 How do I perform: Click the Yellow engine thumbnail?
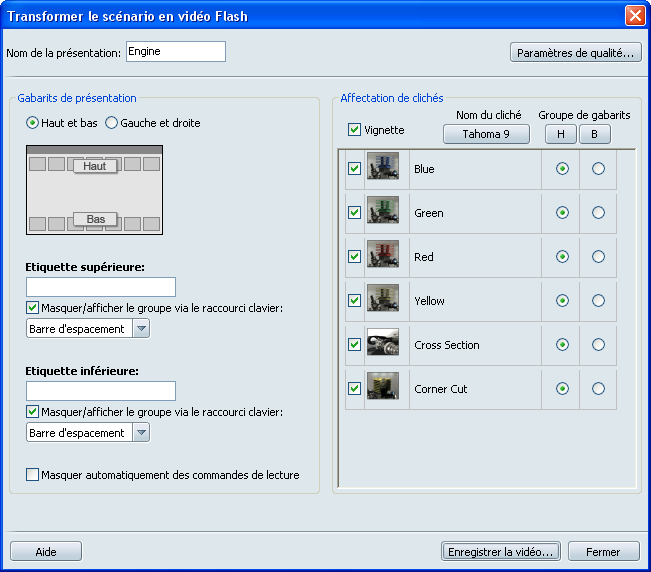pos(383,298)
